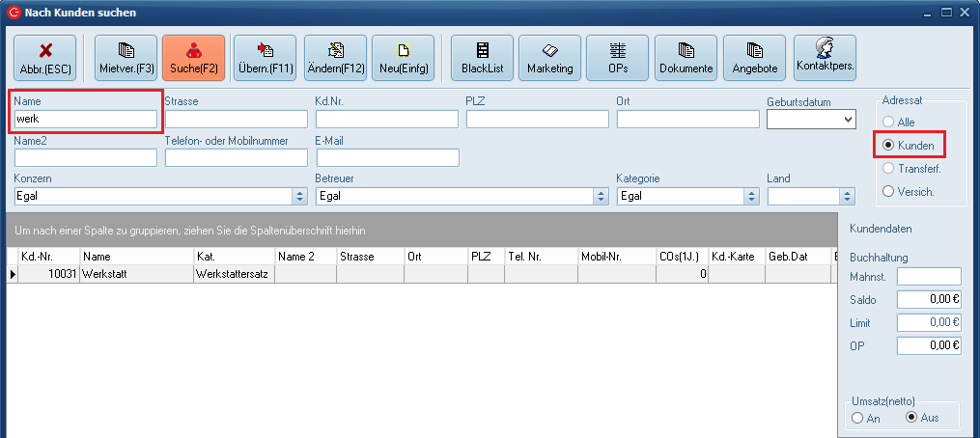Click the Abbr.(ESC) cancel button
The image size is (980, 438).
click(44, 57)
